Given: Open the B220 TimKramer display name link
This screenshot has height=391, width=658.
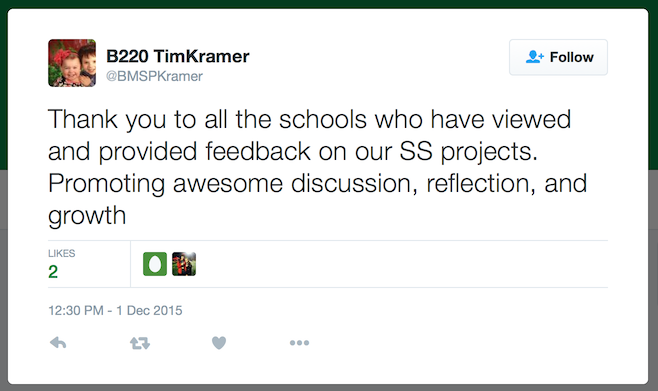Looking at the screenshot, I should pos(178,56).
